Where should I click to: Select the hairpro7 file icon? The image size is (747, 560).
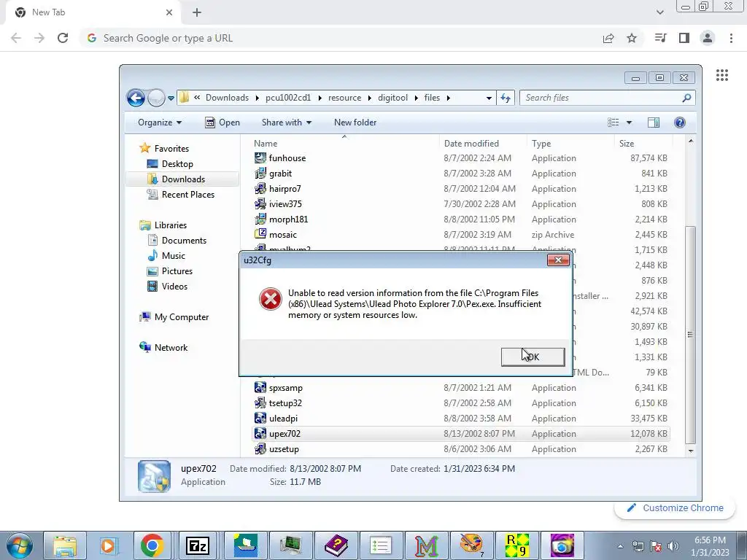[260, 189]
